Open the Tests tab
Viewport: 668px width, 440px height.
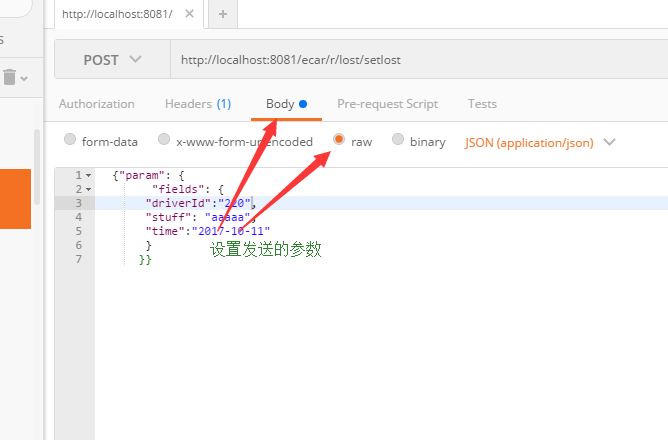pos(482,104)
